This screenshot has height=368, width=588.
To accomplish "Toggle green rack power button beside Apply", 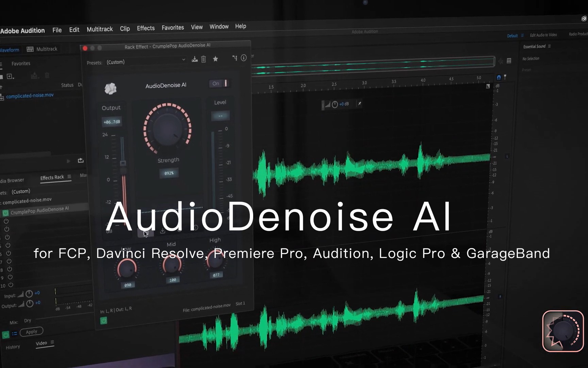I will [5, 335].
